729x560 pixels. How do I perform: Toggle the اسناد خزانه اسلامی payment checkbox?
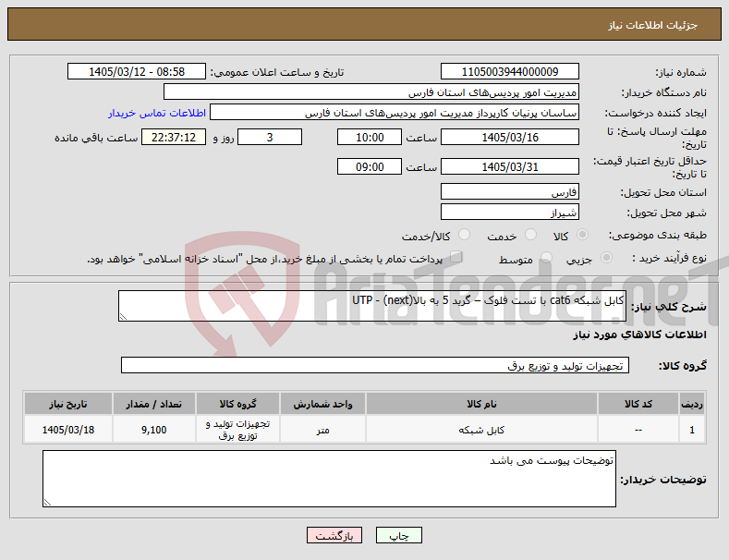[456, 256]
